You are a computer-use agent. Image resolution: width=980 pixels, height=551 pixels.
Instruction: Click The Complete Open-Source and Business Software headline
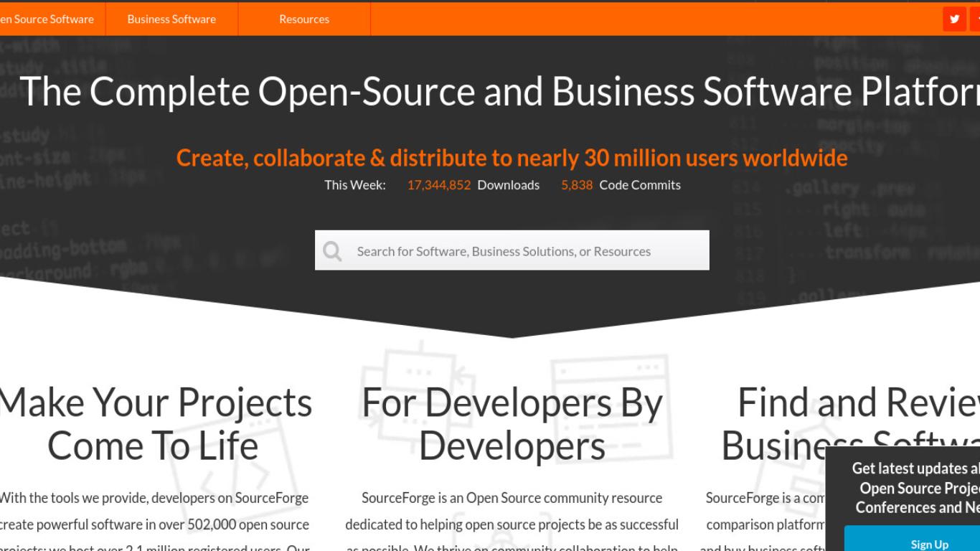[500, 92]
